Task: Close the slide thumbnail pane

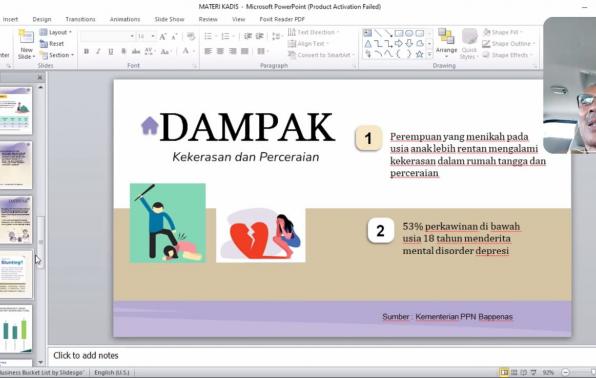Action: click(x=40, y=77)
